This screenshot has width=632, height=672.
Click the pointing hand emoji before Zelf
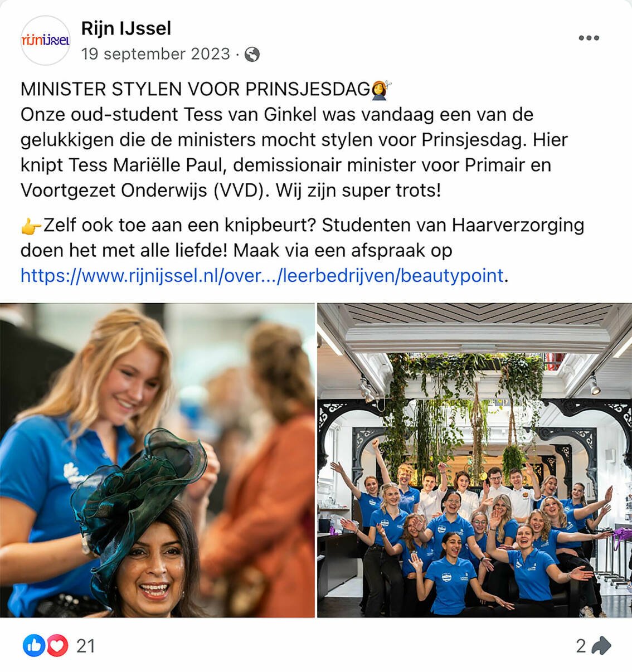coord(31,226)
